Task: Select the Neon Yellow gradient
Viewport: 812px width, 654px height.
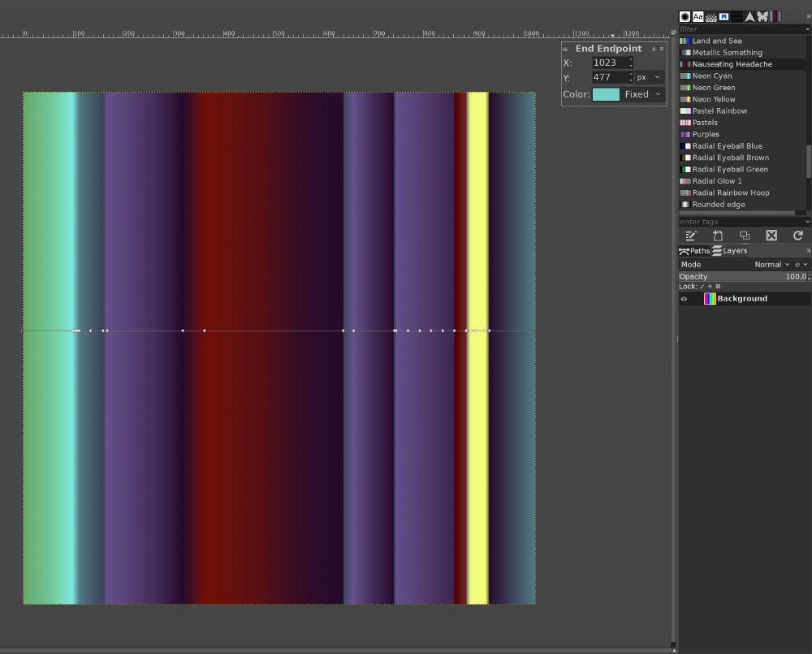Action: 742,99
